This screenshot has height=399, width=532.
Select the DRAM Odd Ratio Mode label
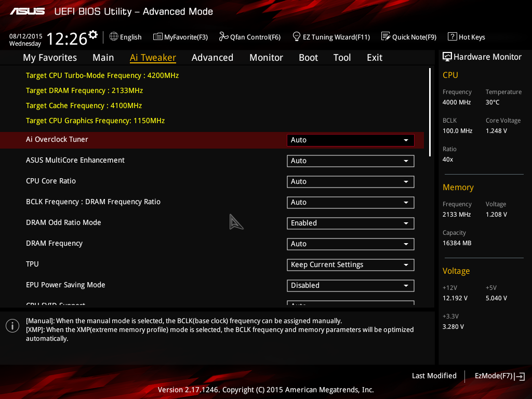(63, 222)
